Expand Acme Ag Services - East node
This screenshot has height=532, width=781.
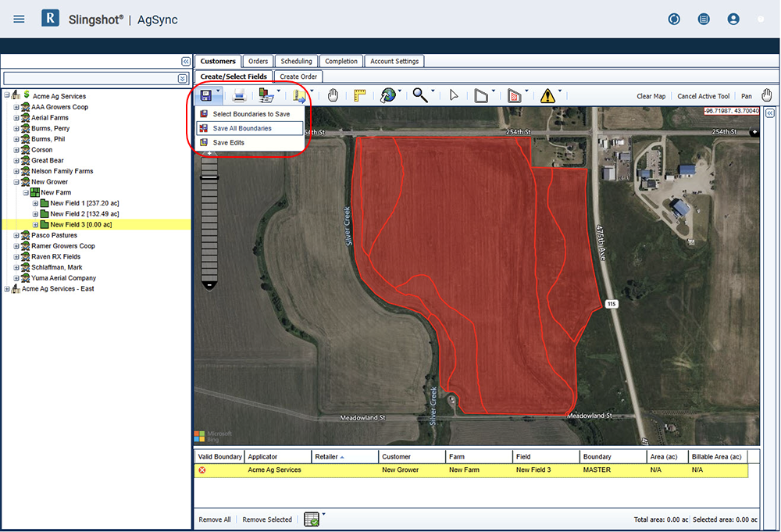pyautogui.click(x=6, y=289)
